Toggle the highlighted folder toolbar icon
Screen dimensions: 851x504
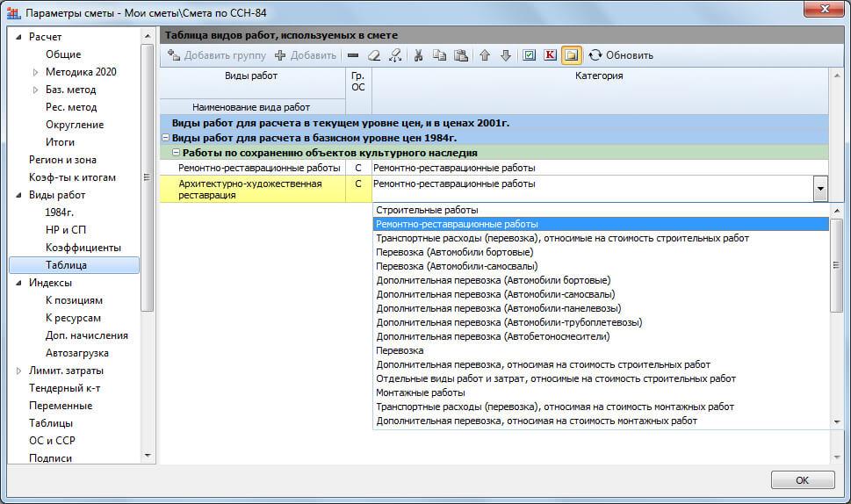point(572,55)
